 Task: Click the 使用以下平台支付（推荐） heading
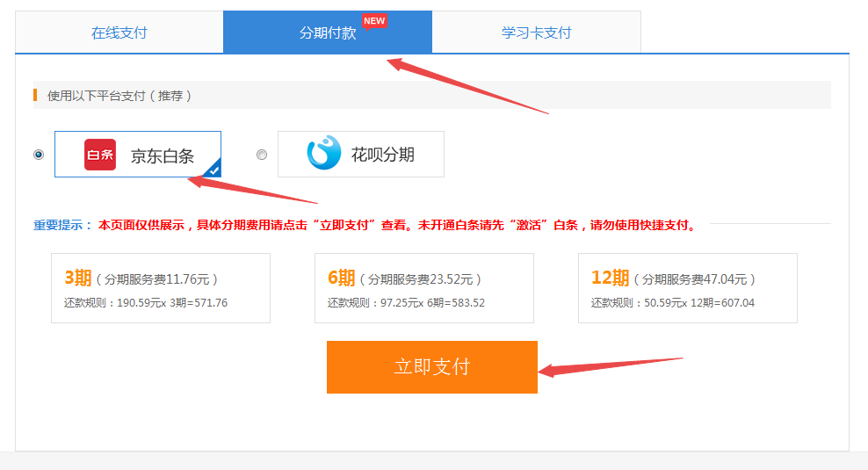pos(119,96)
